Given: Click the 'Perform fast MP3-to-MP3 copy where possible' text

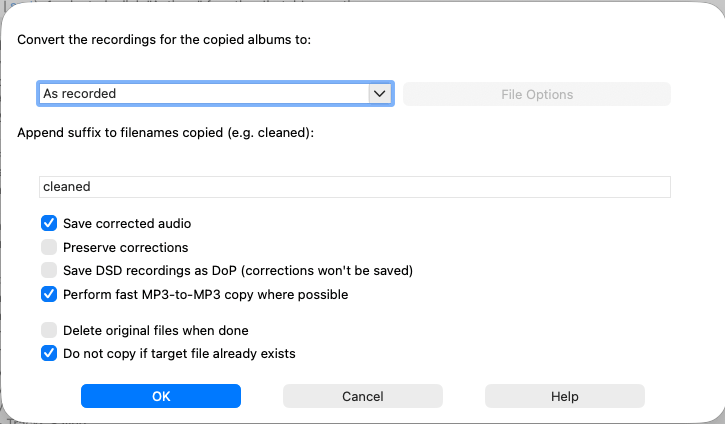Looking at the screenshot, I should [x=205, y=295].
